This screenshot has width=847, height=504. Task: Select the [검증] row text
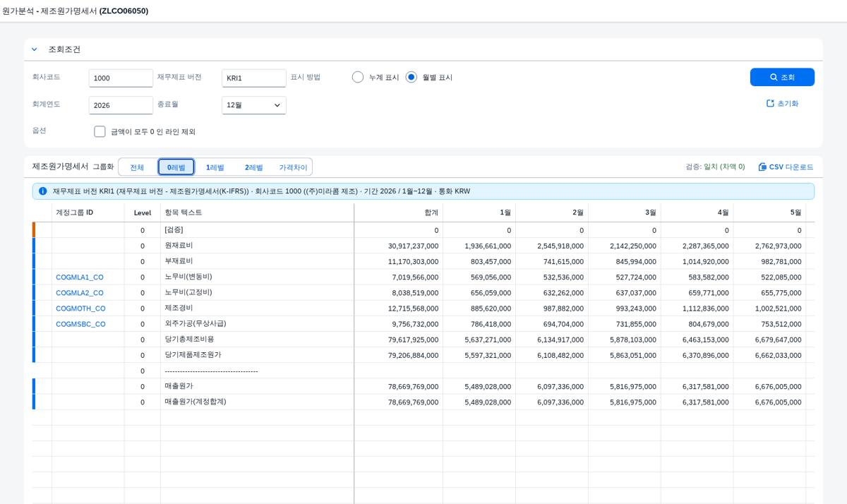click(174, 230)
